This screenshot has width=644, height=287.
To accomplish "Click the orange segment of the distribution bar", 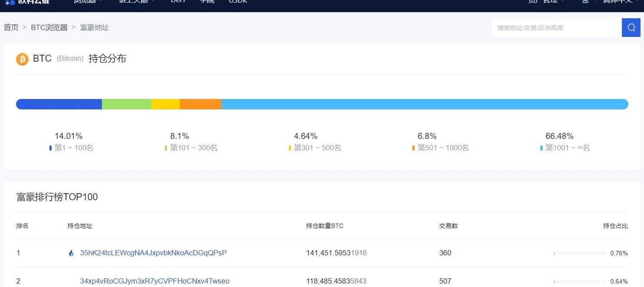I will (x=200, y=104).
